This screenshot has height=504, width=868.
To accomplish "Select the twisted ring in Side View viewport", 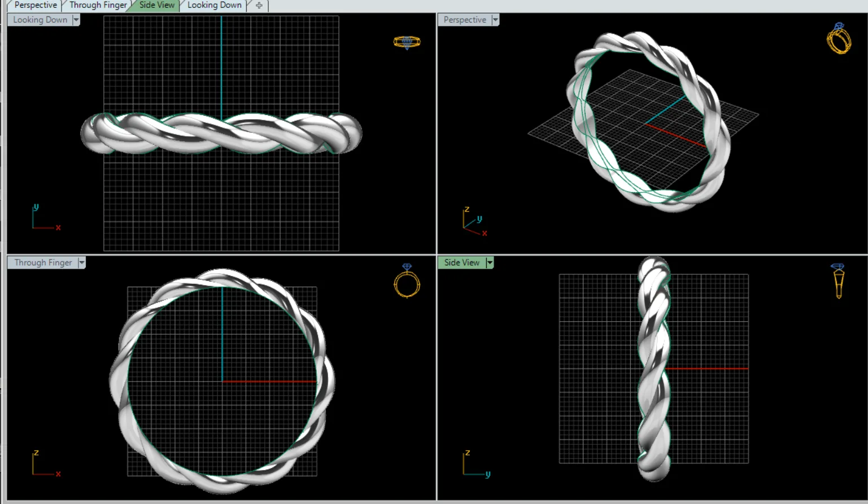I will tap(654, 368).
